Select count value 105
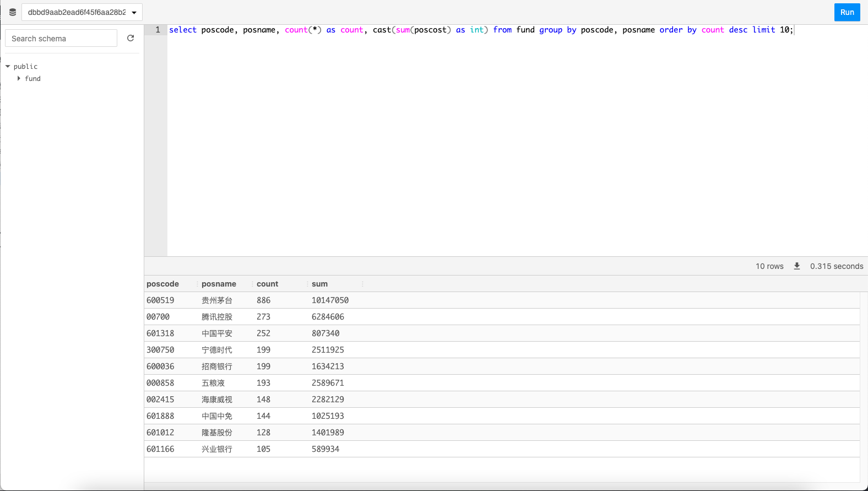Screen dimensions: 868x491 264,449
